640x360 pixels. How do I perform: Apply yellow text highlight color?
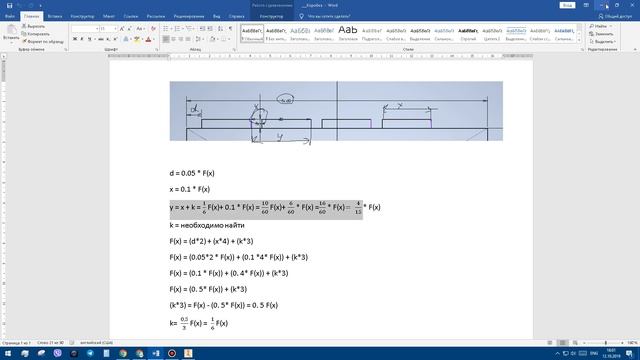click(137, 39)
